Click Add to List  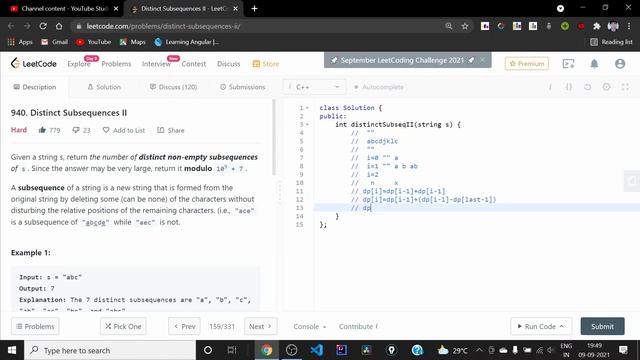124,130
